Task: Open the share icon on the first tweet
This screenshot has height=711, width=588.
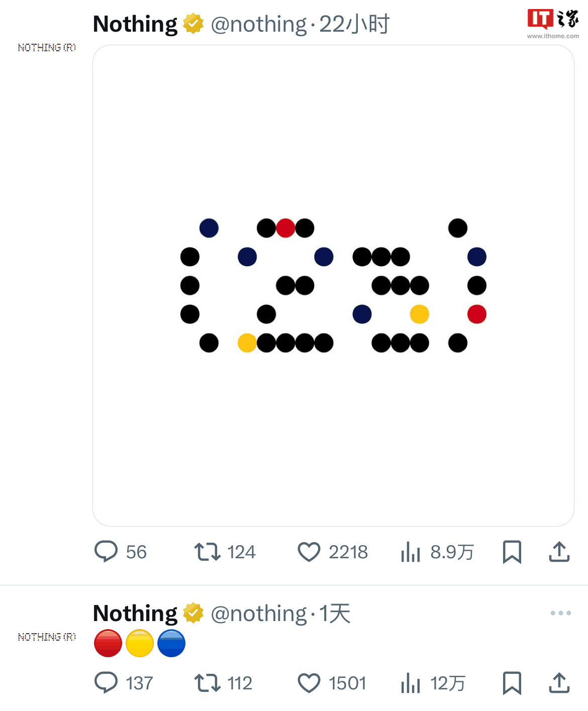Action: pyautogui.click(x=559, y=552)
